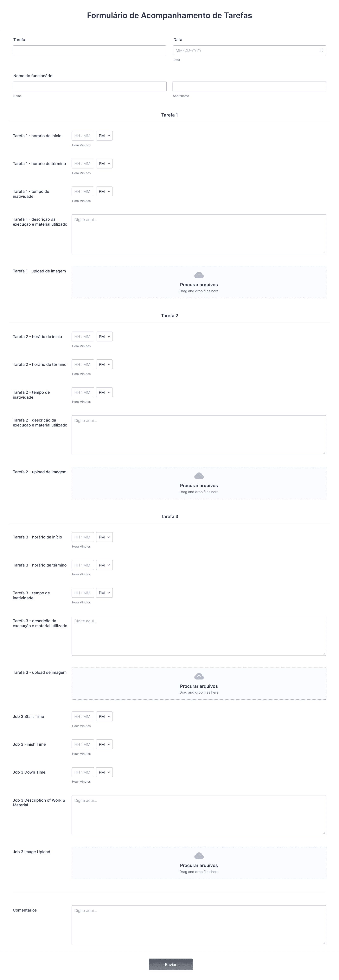The height and width of the screenshot is (980, 339).
Task: Click Procurar arquivos under Tarefa 3 upload
Action: click(x=199, y=686)
